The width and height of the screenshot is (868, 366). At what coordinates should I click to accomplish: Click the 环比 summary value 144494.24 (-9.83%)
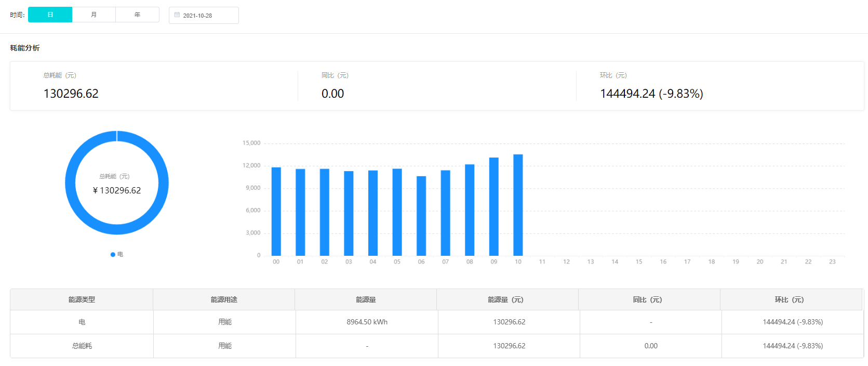click(x=652, y=94)
